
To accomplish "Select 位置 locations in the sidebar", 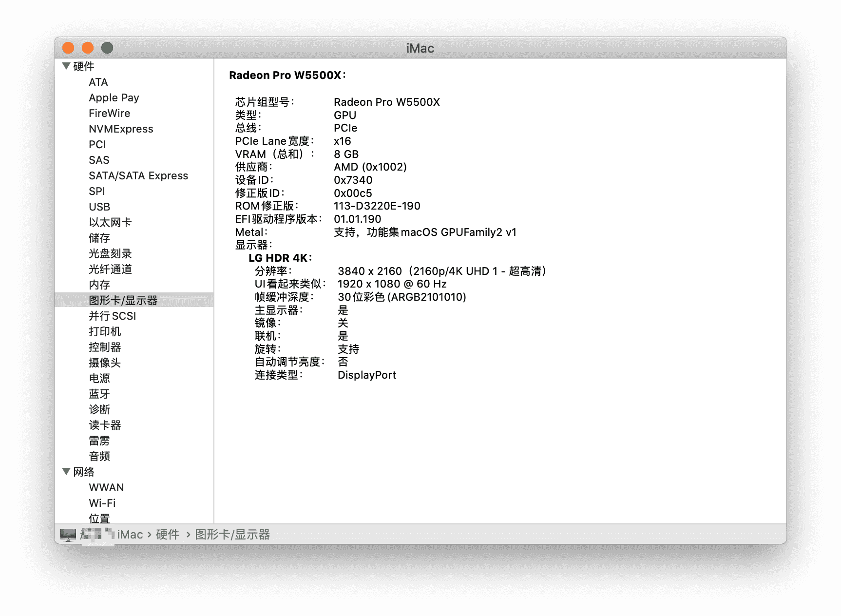I will tap(99, 519).
